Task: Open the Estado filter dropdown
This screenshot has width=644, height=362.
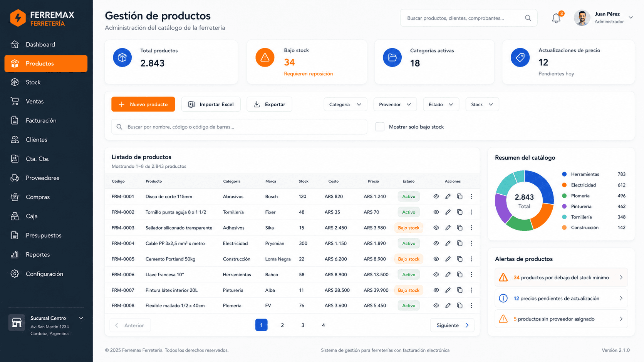Action: point(441,104)
